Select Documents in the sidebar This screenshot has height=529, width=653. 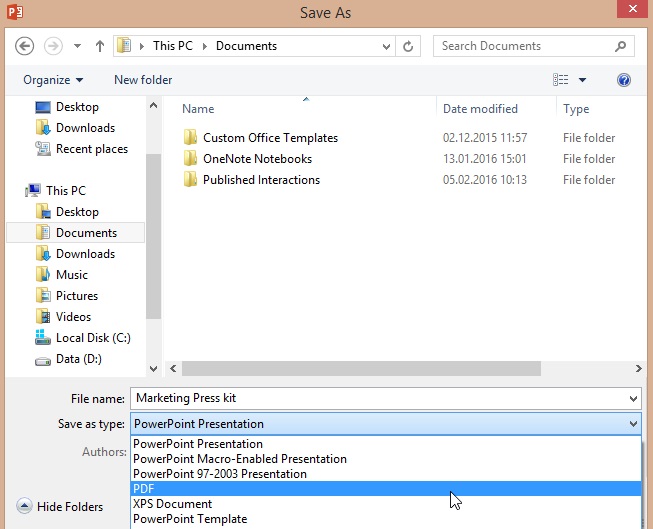point(76,232)
